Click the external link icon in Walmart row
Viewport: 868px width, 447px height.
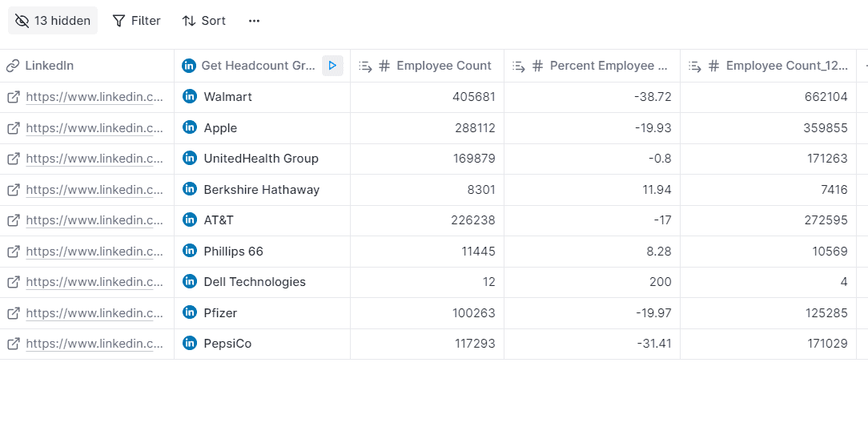click(14, 97)
